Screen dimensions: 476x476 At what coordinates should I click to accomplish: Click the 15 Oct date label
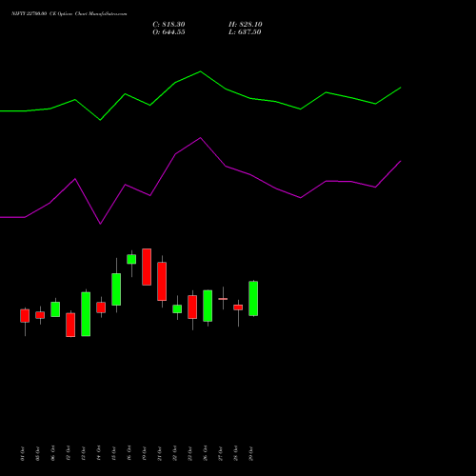(113, 454)
